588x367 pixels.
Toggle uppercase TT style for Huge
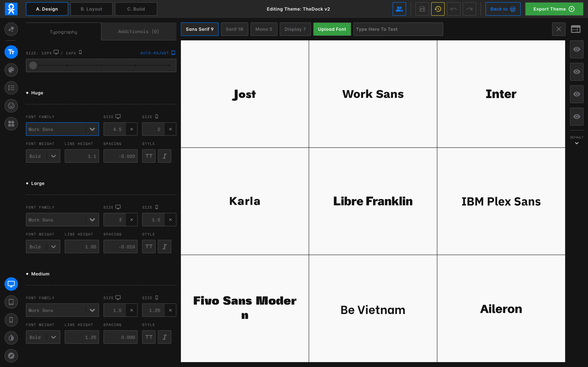[149, 156]
